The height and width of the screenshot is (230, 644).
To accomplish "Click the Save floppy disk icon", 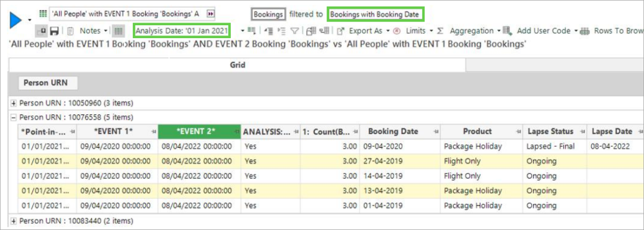I will coord(54,31).
